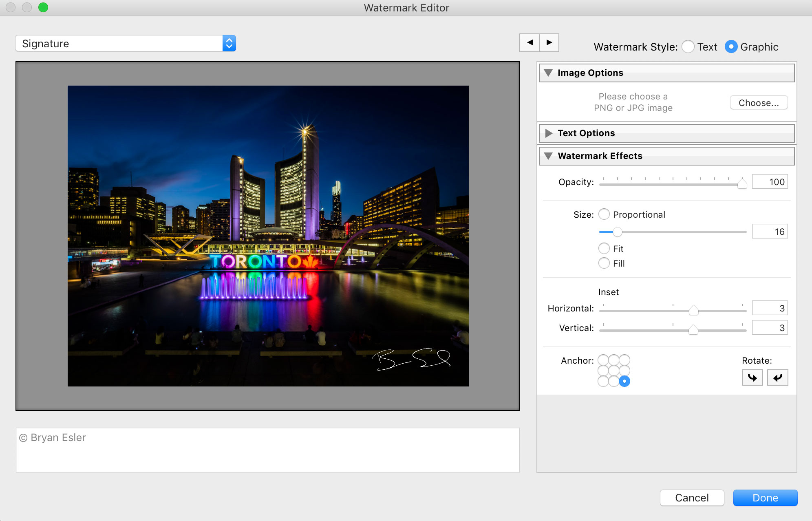Open the Signature preset dropdown
Screen dimensions: 812x521
[126, 44]
